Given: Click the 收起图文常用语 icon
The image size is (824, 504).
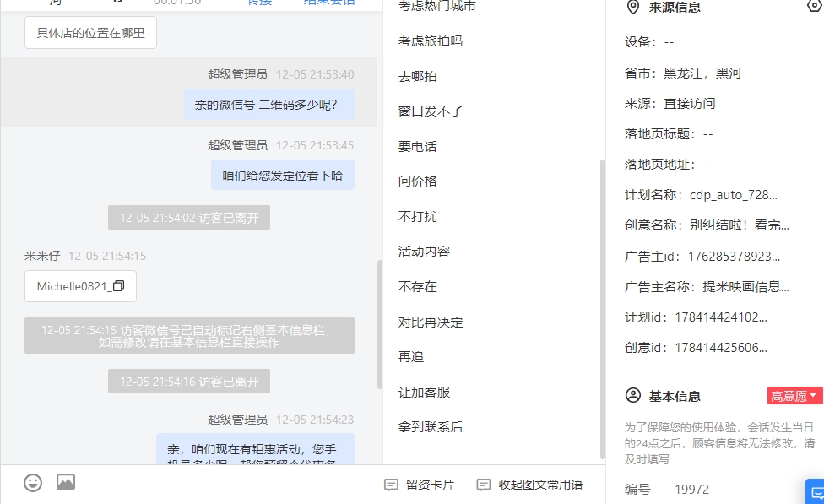Looking at the screenshot, I should 484,485.
